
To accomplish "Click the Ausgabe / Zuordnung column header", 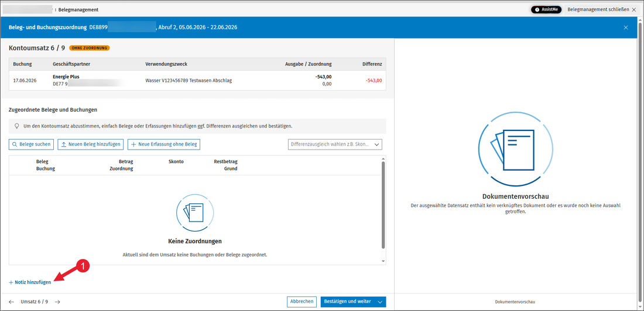I will click(309, 64).
